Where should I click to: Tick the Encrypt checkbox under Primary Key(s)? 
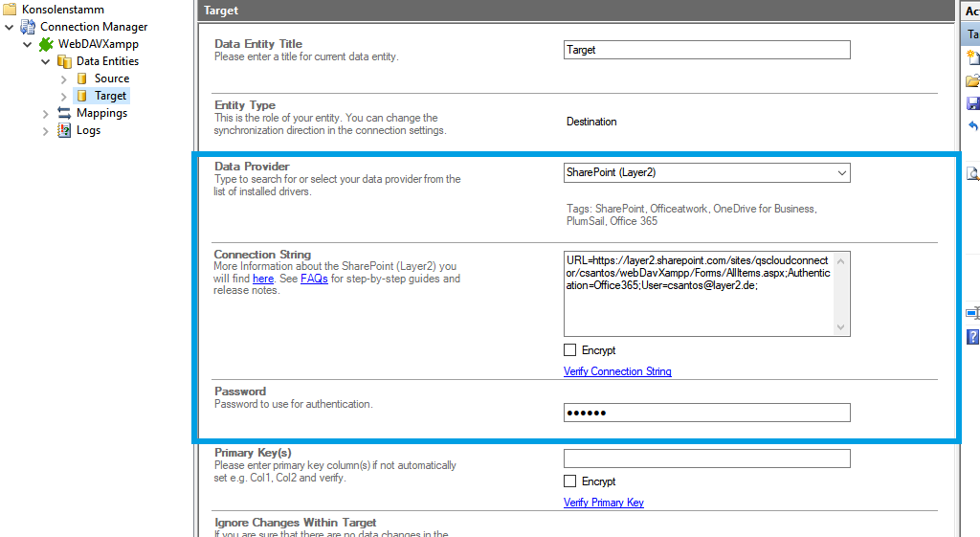coord(570,481)
